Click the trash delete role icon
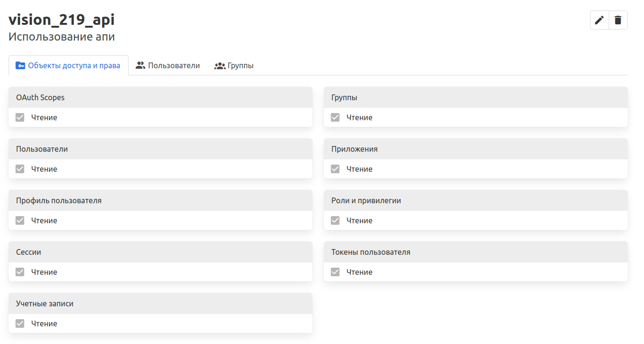 click(x=618, y=20)
